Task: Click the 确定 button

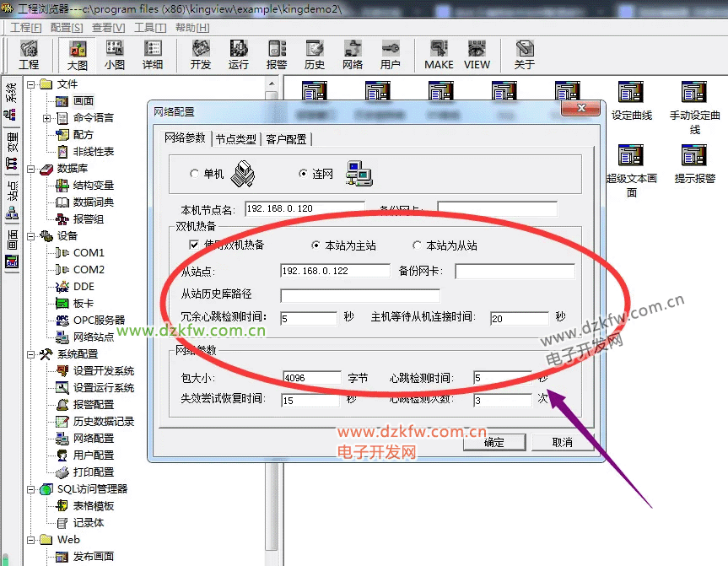Action: (x=494, y=442)
